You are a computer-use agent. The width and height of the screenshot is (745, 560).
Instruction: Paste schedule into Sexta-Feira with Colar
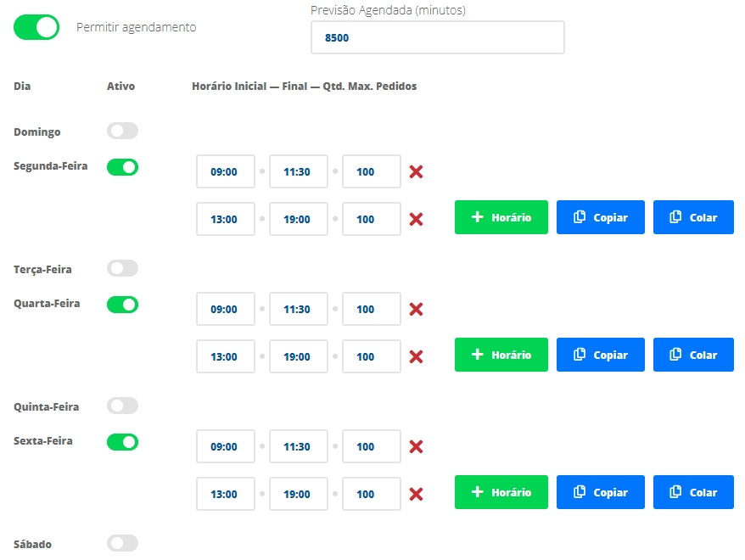coord(693,492)
